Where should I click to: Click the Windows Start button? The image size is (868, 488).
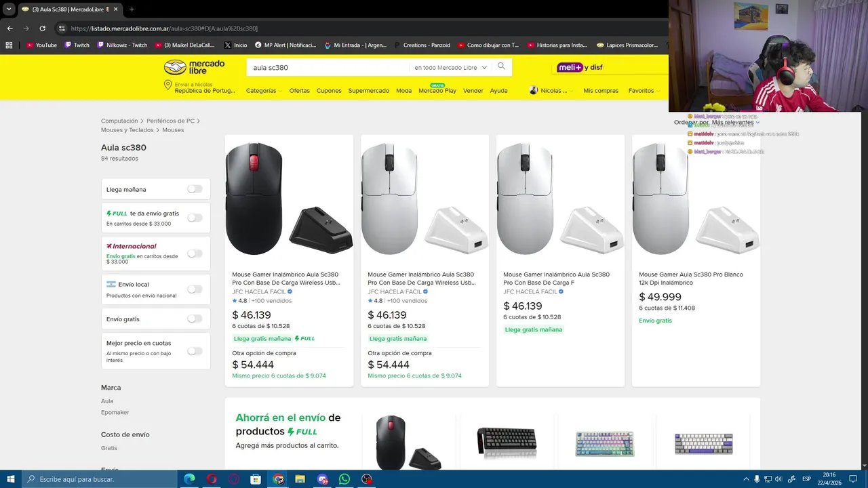pos(11,479)
